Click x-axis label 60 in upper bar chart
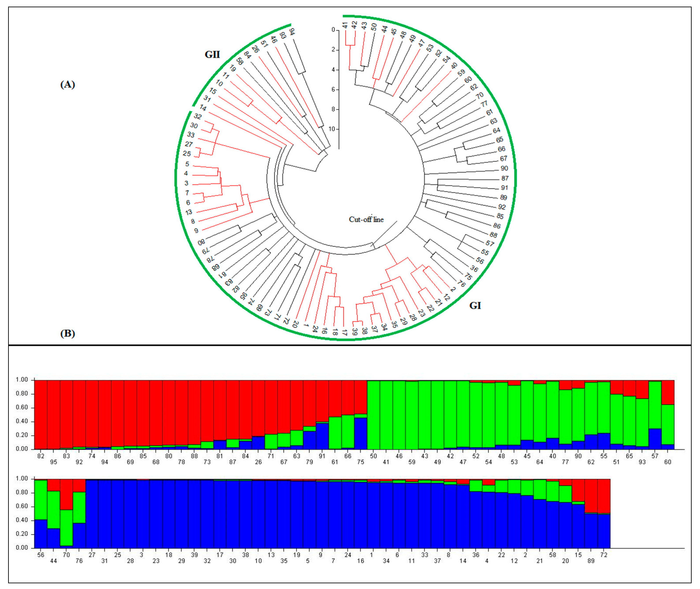This screenshot has width=700, height=589. (668, 462)
